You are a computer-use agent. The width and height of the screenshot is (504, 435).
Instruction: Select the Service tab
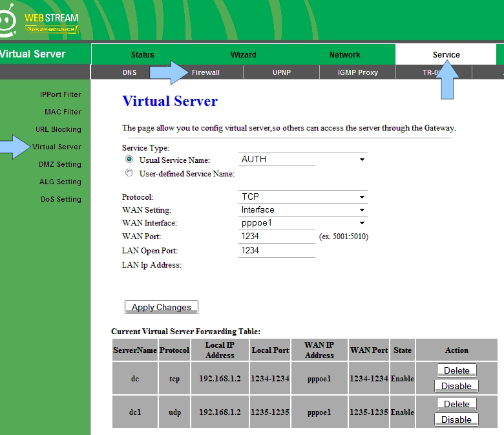446,55
